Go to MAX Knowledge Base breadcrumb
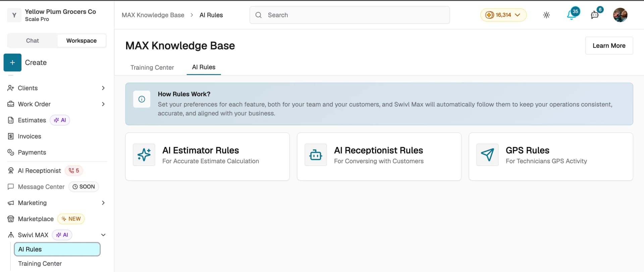The height and width of the screenshot is (272, 644). [x=153, y=15]
